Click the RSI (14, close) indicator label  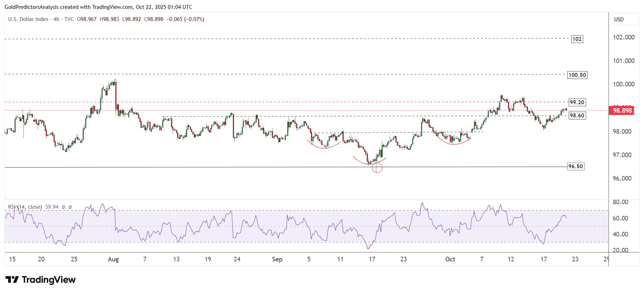click(25, 207)
